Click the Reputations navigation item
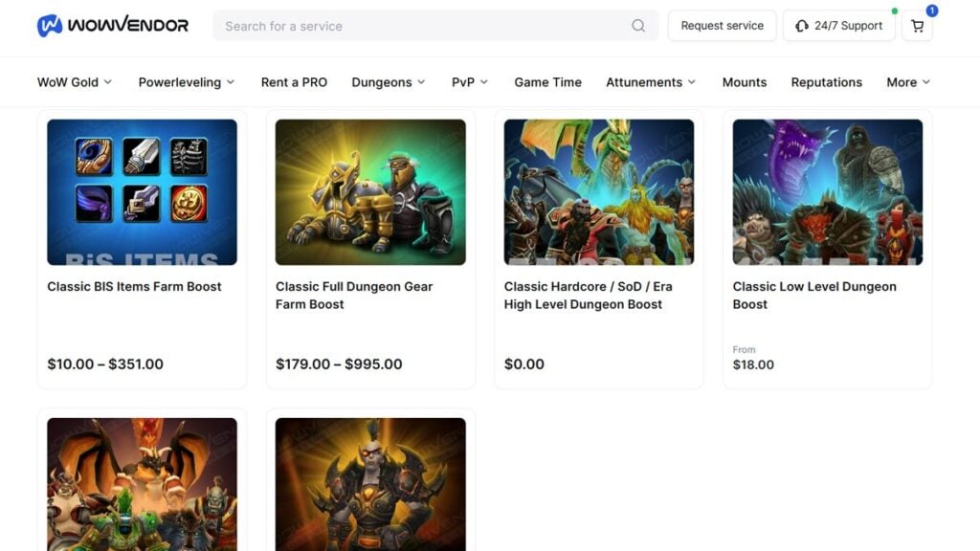Viewport: 980px width, 551px height. pos(826,82)
